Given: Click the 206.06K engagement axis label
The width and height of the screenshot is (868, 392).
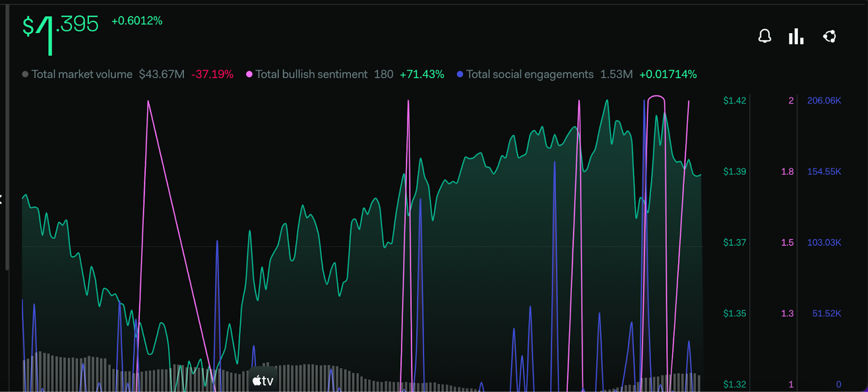Looking at the screenshot, I should coord(824,100).
